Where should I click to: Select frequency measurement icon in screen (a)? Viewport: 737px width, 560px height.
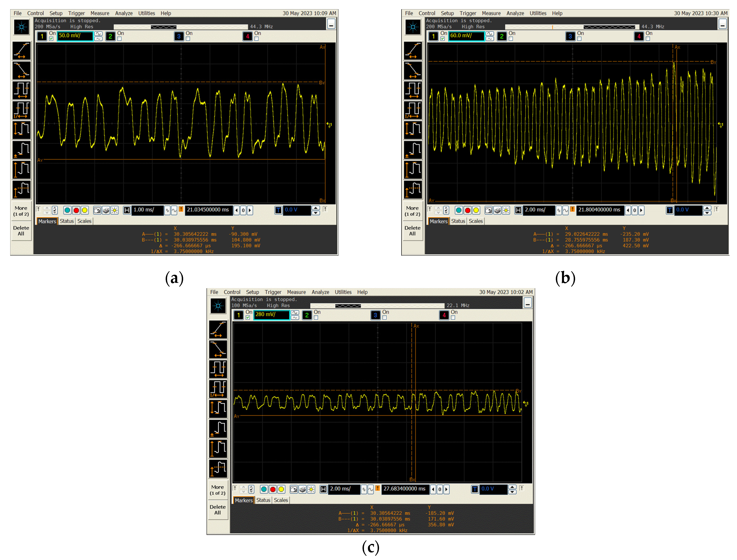click(x=22, y=110)
